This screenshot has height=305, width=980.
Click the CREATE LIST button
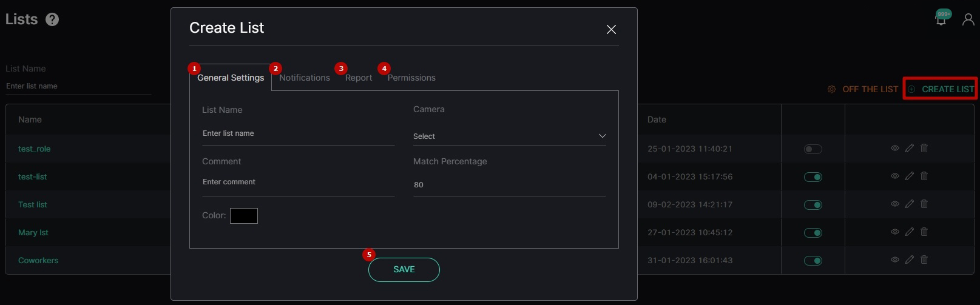(x=941, y=89)
